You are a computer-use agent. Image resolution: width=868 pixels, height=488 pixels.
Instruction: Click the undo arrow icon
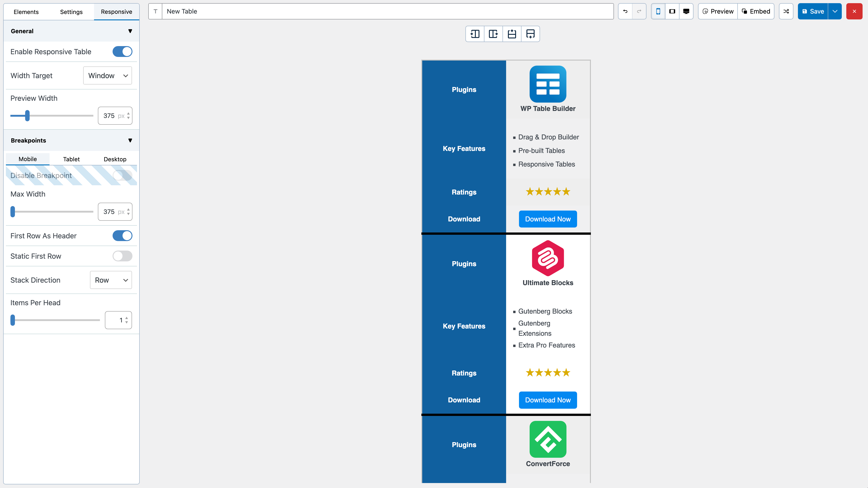point(625,11)
